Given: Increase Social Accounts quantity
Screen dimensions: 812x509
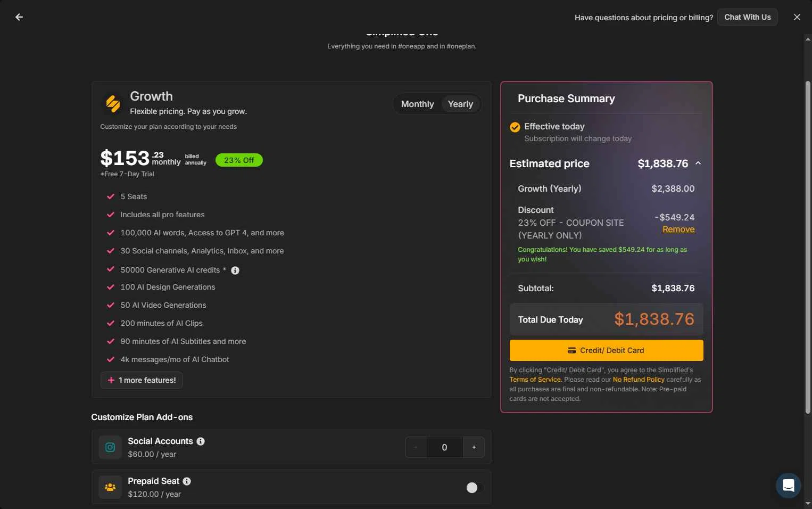Looking at the screenshot, I should tap(474, 447).
